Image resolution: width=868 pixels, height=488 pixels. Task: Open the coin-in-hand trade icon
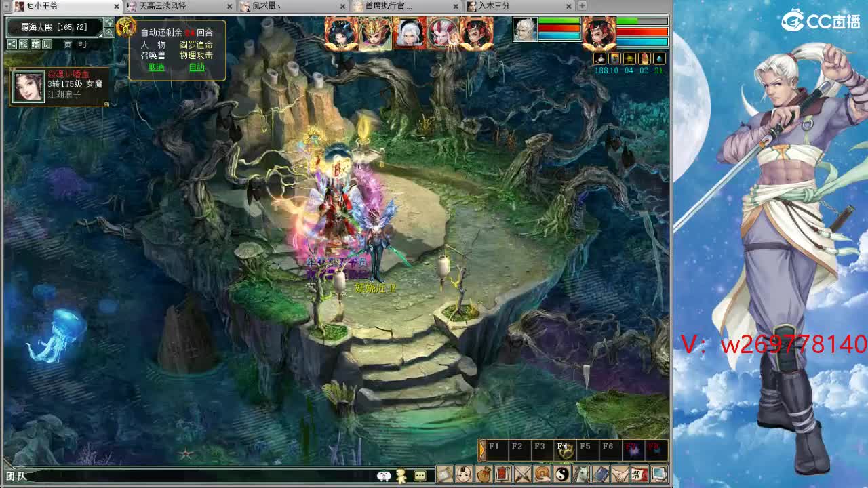tap(542, 474)
